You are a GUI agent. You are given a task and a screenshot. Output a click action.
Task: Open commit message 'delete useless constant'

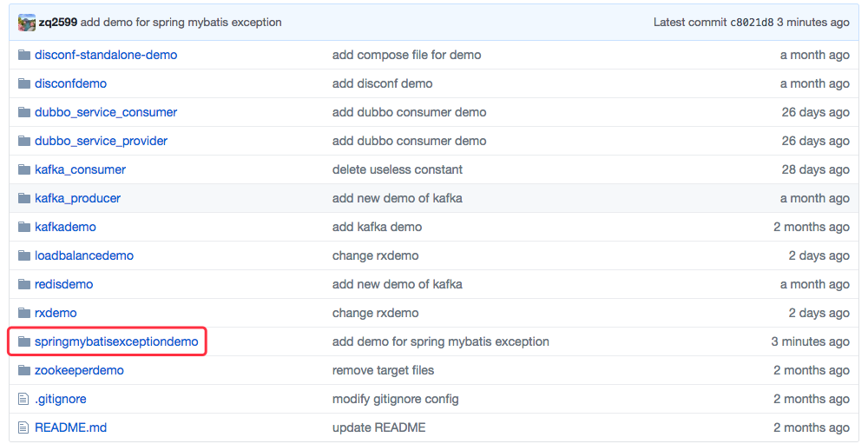(398, 169)
